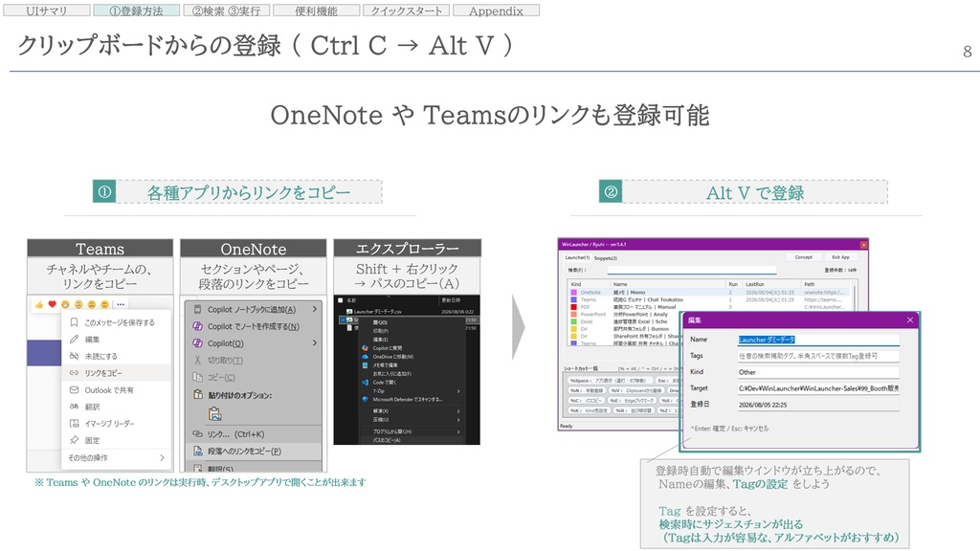Click the OneDrive cloud icon in Explorer menu
Image resolution: width=980 pixels, height=551 pixels.
coord(365,357)
